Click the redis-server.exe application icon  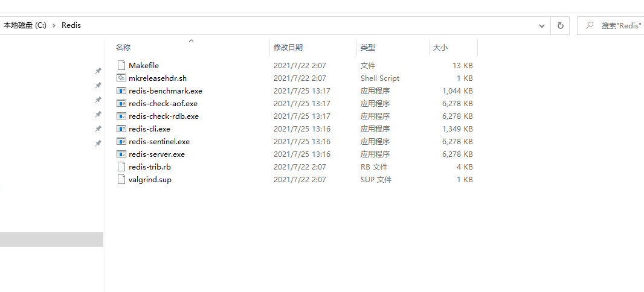point(121,154)
